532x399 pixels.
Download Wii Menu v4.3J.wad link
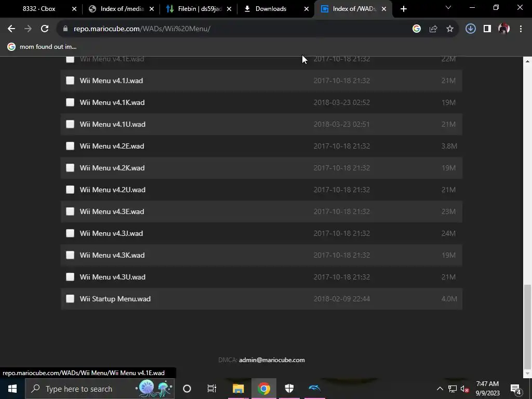[111, 233]
